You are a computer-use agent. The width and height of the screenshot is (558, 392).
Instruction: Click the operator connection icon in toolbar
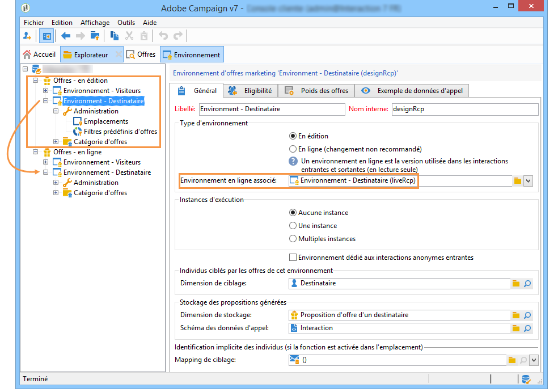(27, 36)
